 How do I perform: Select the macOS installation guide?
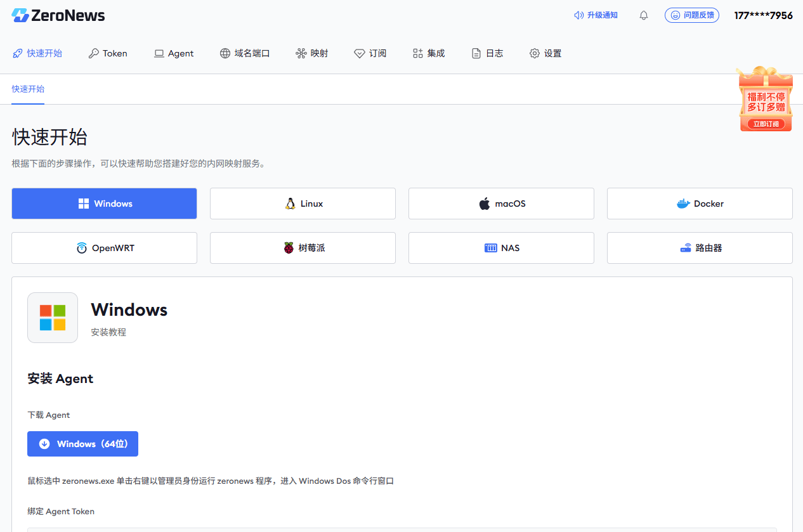click(501, 204)
